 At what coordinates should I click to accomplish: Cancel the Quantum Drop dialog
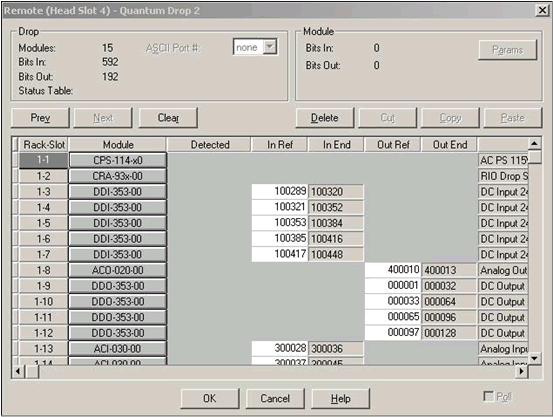coord(275,399)
